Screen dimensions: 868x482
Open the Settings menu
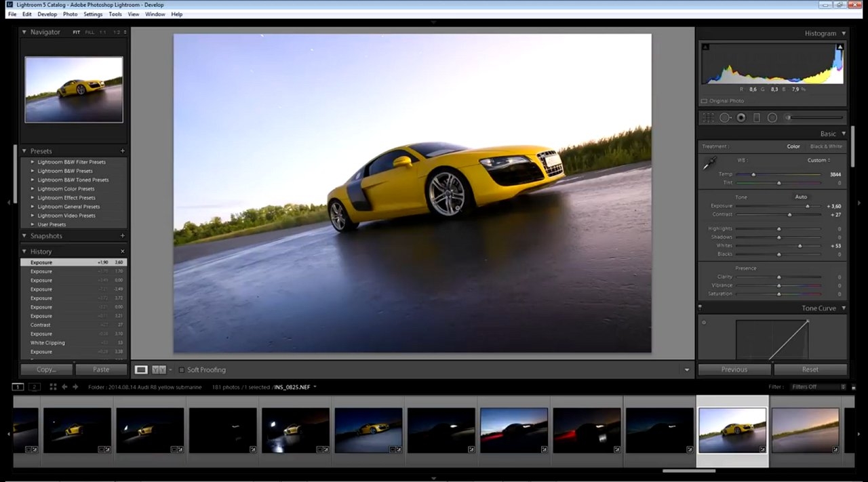pos(93,14)
